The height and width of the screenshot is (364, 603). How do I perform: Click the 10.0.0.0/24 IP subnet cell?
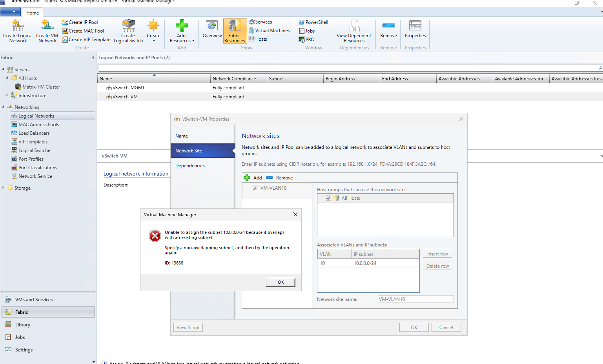coord(385,263)
